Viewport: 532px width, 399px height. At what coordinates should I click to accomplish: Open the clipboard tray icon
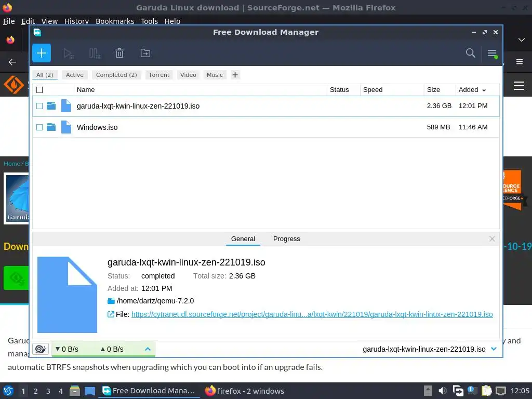(x=486, y=391)
